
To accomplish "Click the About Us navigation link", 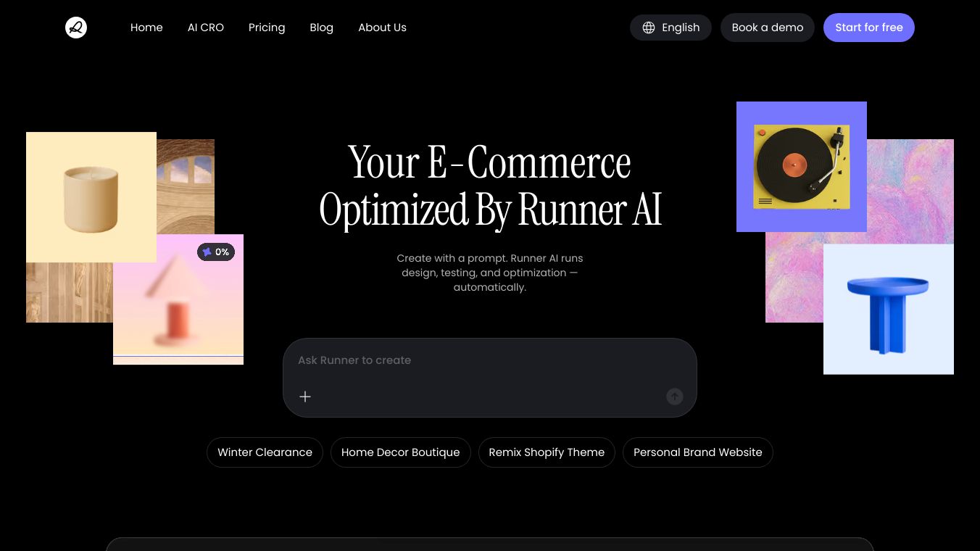I will click(x=382, y=28).
